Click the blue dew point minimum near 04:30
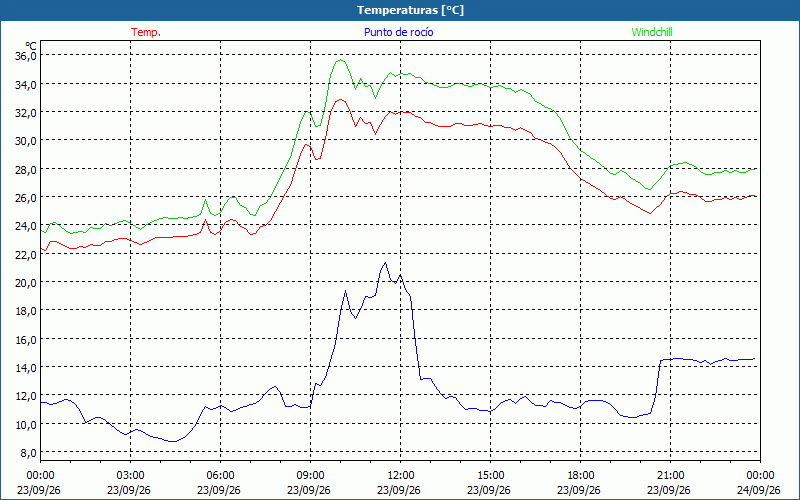800x500 pixels. coord(172,441)
